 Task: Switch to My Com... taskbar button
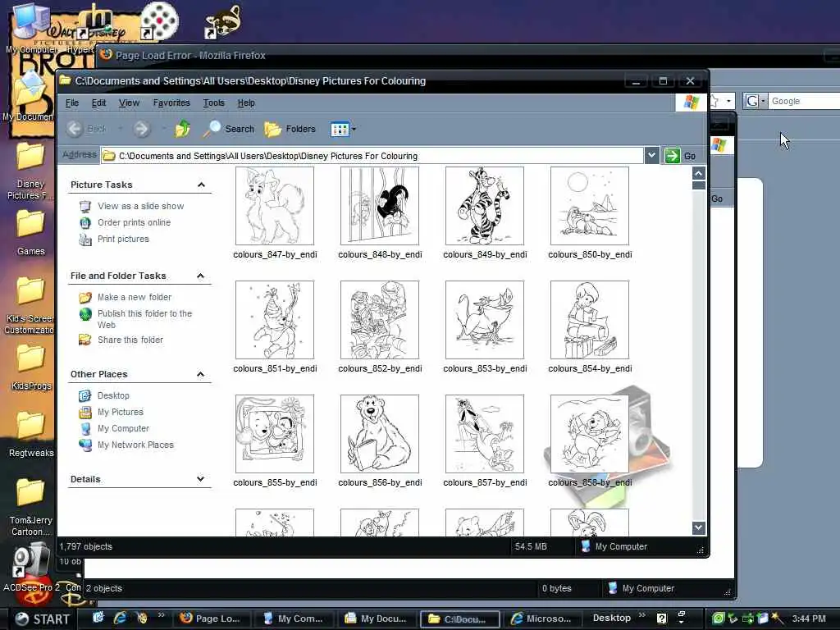click(293, 619)
